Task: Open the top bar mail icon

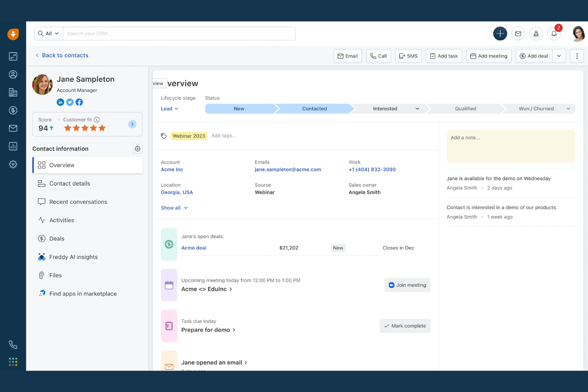Action: [518, 34]
